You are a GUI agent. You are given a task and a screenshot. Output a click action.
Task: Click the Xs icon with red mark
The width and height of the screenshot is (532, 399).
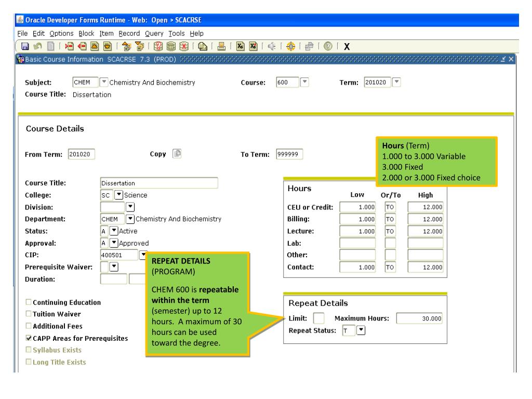pos(253,46)
